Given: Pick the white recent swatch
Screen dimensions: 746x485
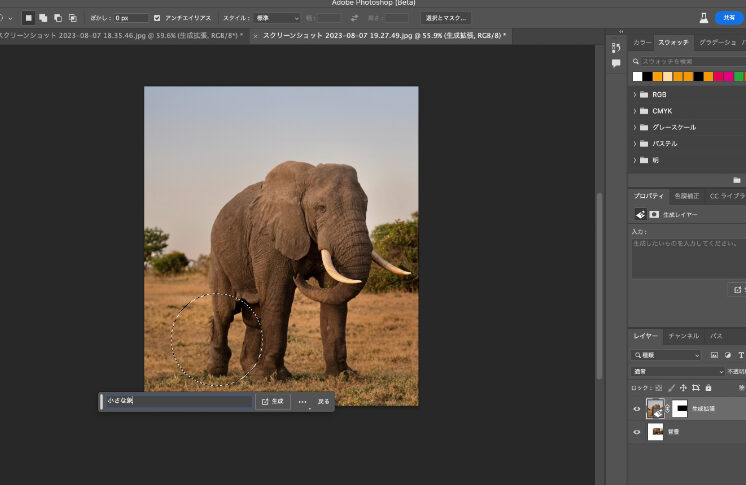Looking at the screenshot, I should pyautogui.click(x=638, y=77).
